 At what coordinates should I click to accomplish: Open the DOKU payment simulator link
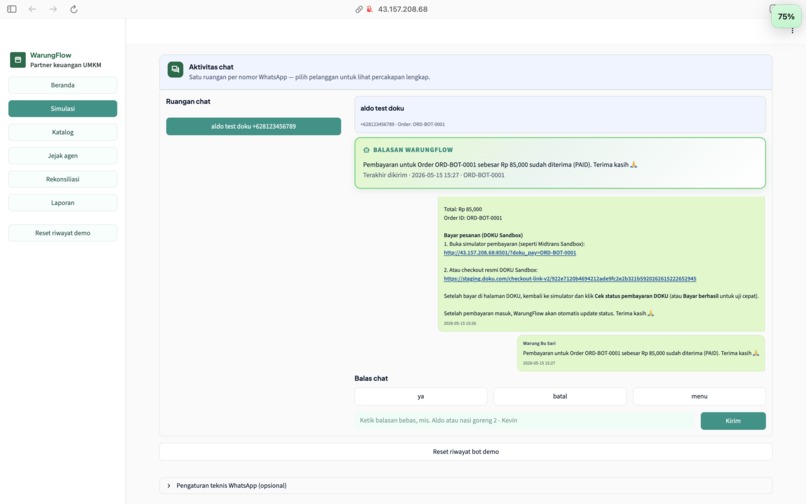[x=509, y=253]
